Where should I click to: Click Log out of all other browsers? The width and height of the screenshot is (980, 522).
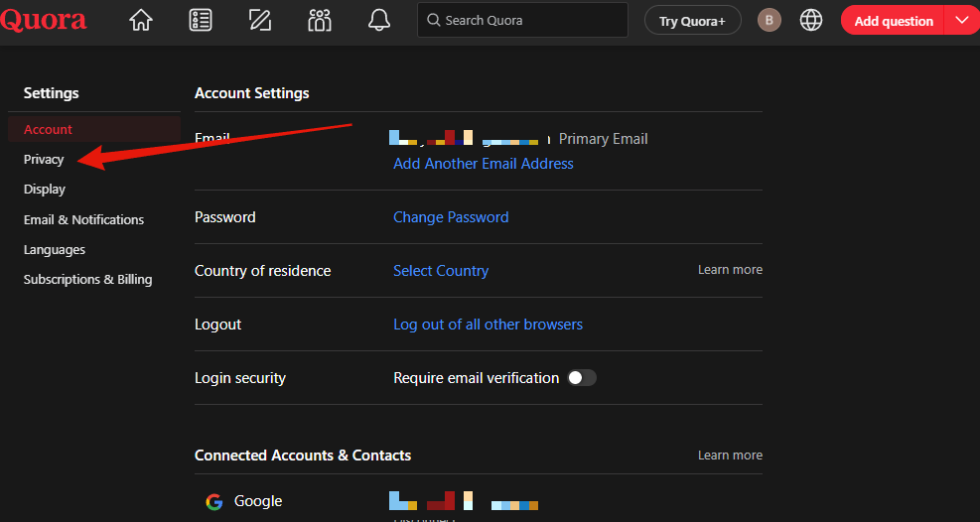[x=488, y=325]
